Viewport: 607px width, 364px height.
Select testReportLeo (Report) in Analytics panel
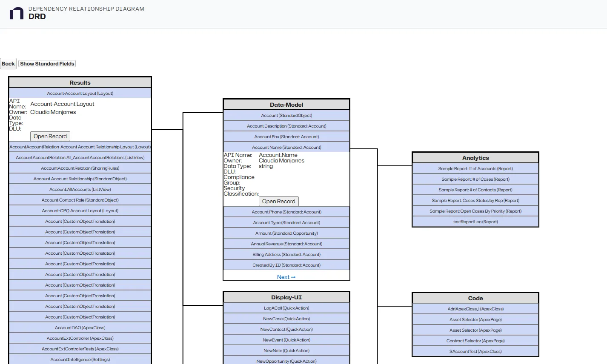[x=475, y=221]
